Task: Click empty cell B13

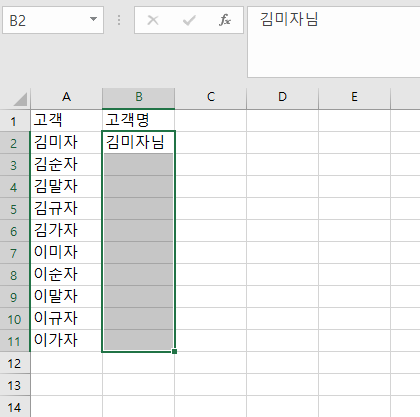Action: tap(139, 385)
